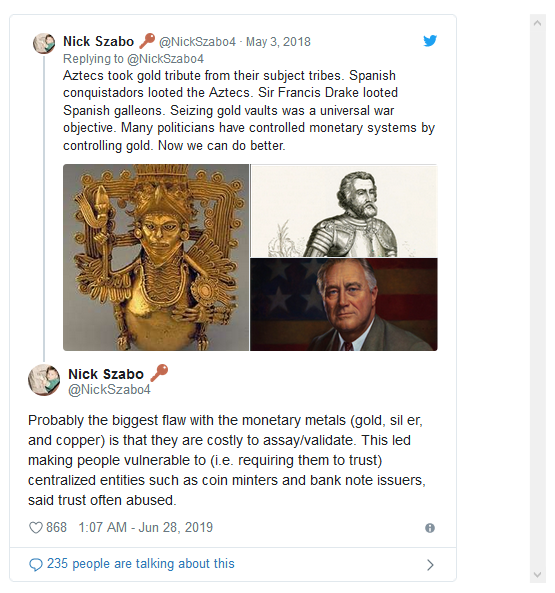Image resolution: width=555 pixels, height=593 pixels.
Task: Click the key emoji beside lower Nick Szabo
Action: (x=159, y=373)
